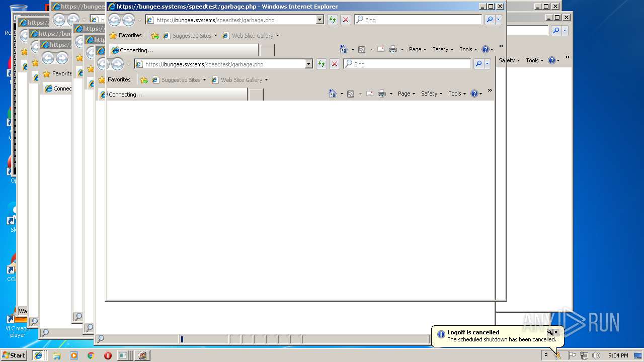The height and width of the screenshot is (362, 644).
Task: Click Refresh icon in overlapping inner window
Action: pos(321,64)
